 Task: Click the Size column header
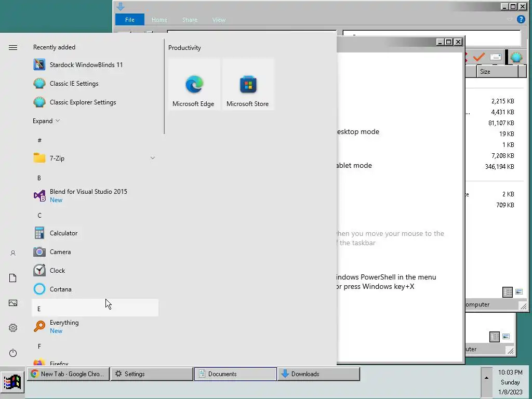coord(497,72)
